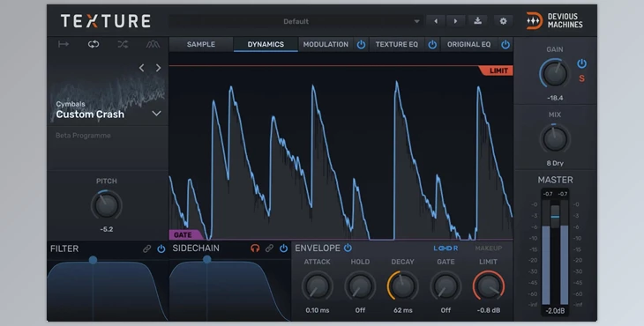The image size is (644, 326).
Task: Load previous preset arrow button
Action: pos(436,21)
